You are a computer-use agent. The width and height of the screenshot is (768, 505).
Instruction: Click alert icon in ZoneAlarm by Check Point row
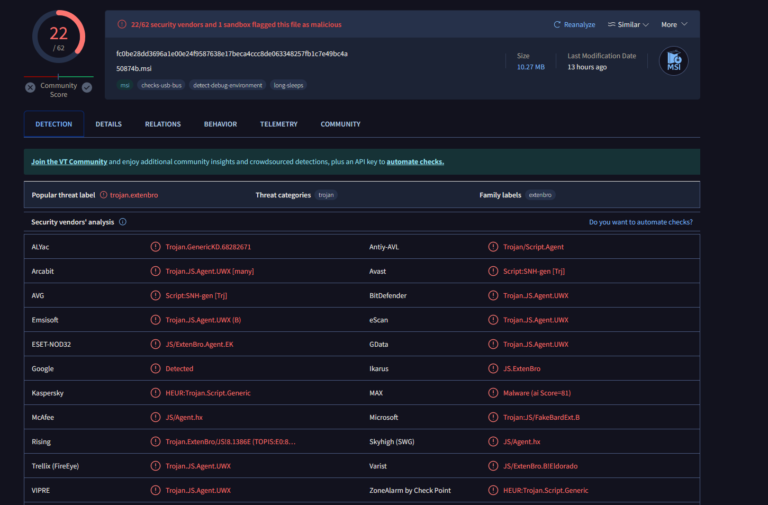[493, 490]
